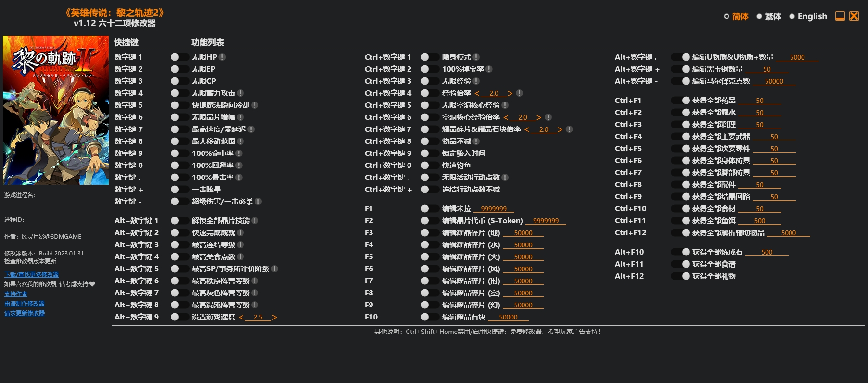Click the 经验倍率 value field 2.0
This screenshot has height=383, width=868.
tap(494, 93)
